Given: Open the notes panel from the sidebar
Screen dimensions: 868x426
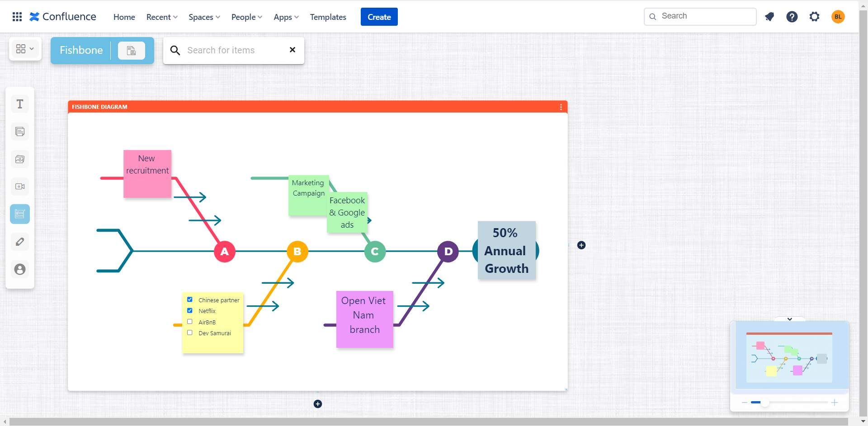Looking at the screenshot, I should 19,131.
